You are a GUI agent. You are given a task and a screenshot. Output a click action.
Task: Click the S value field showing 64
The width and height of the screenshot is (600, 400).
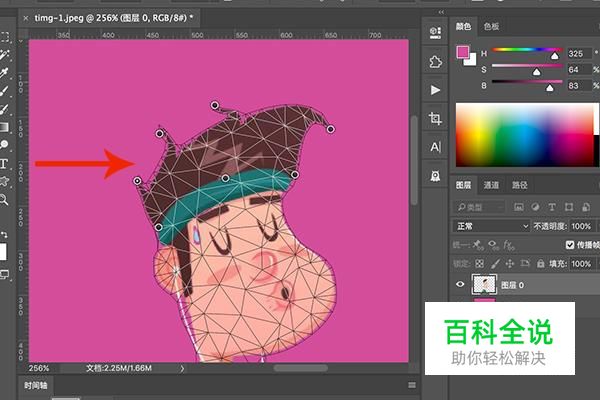coord(579,70)
